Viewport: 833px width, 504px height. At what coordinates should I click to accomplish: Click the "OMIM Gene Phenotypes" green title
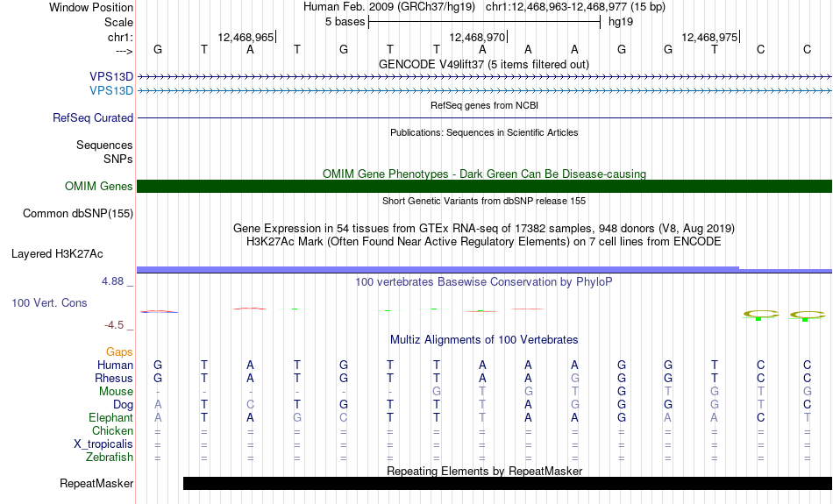[484, 174]
